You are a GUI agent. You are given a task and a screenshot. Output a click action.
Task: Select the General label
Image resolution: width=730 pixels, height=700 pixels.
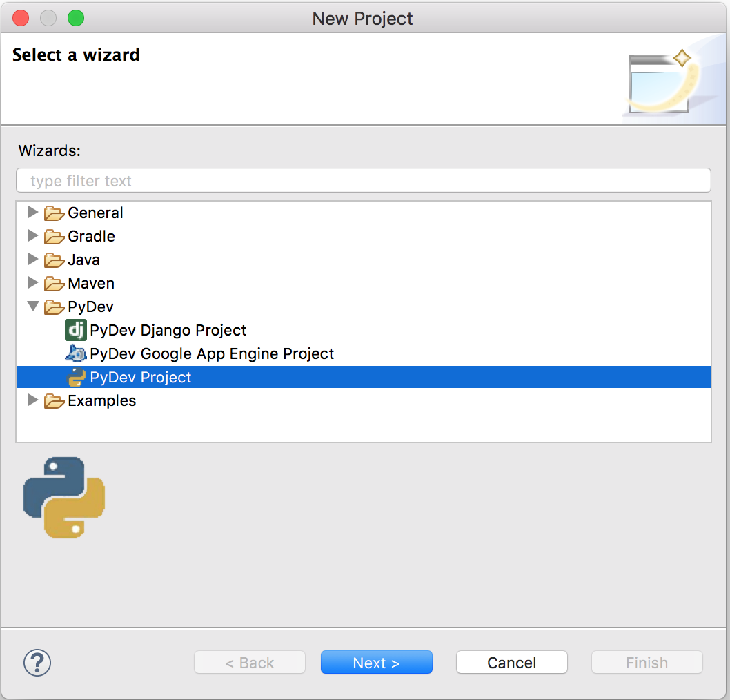point(95,213)
